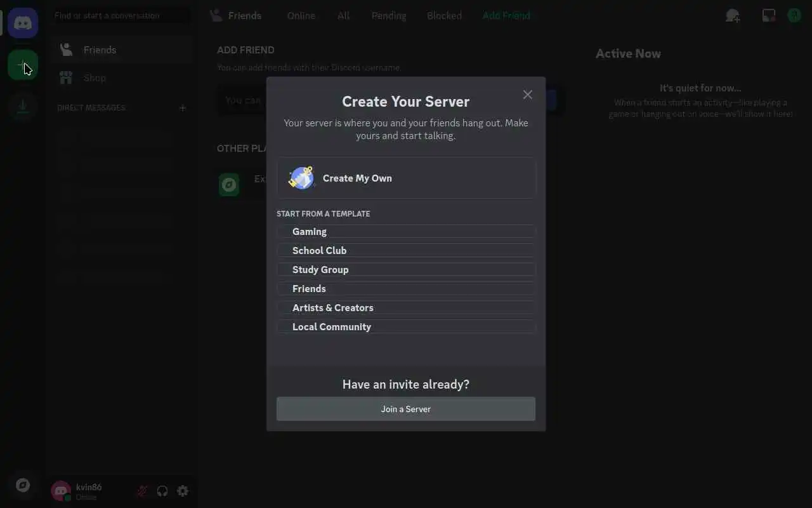Click the Join a Server button
This screenshot has height=508, width=812.
(406, 409)
